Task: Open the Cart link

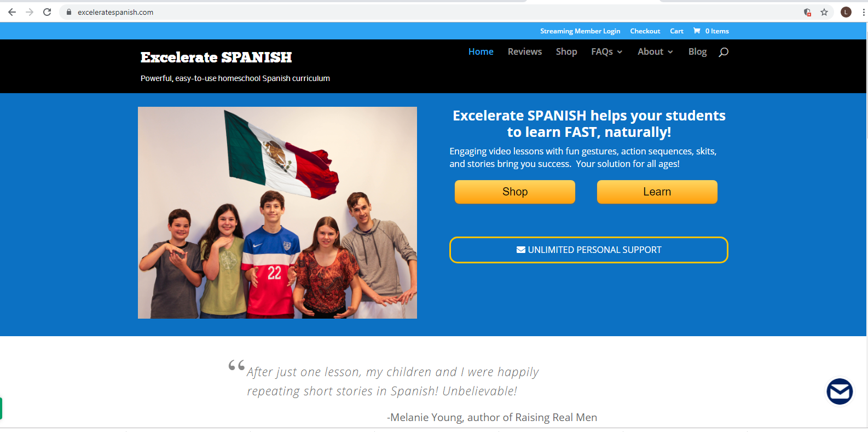Action: click(x=676, y=31)
